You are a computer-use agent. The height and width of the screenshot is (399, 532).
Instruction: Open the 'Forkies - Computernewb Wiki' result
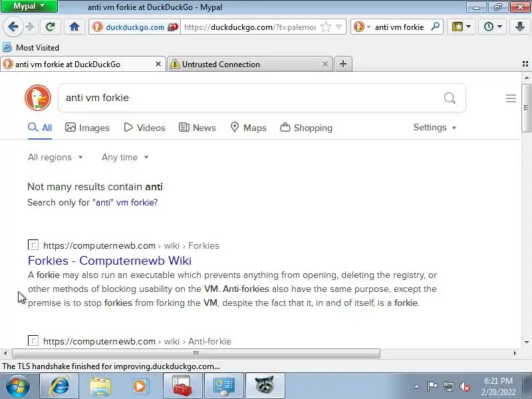[x=110, y=261]
